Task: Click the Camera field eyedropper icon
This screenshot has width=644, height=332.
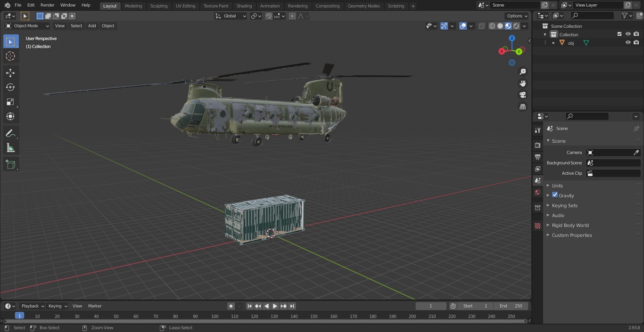Action: click(x=636, y=153)
